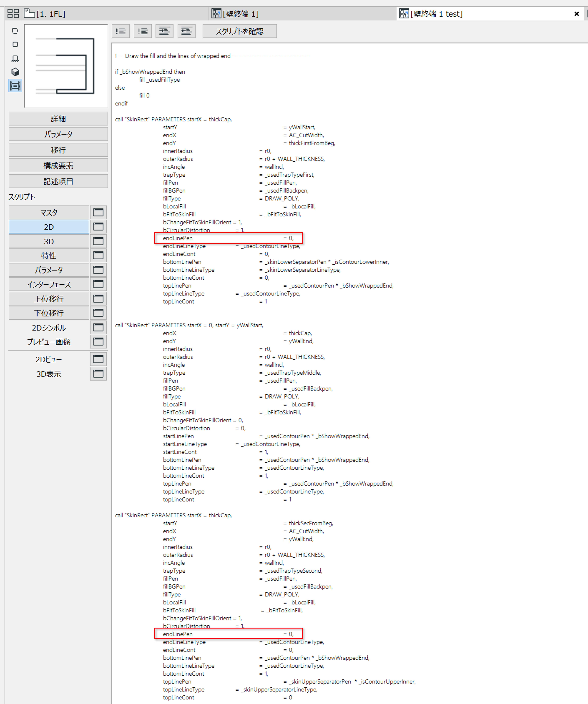Click the decrease indent toolbar icon
The width and height of the screenshot is (588, 704).
[x=186, y=31]
